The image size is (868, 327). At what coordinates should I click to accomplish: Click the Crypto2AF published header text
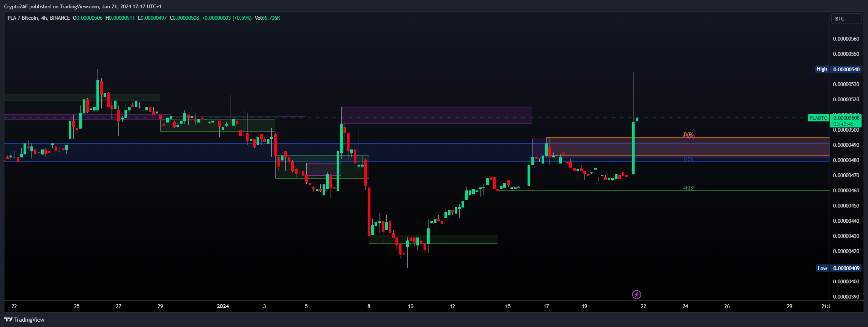tap(82, 6)
